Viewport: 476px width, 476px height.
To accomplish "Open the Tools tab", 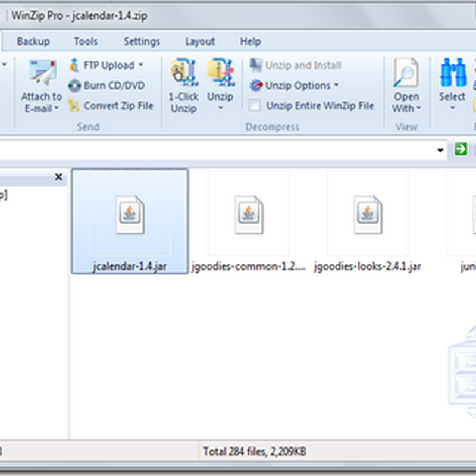I will [x=86, y=41].
